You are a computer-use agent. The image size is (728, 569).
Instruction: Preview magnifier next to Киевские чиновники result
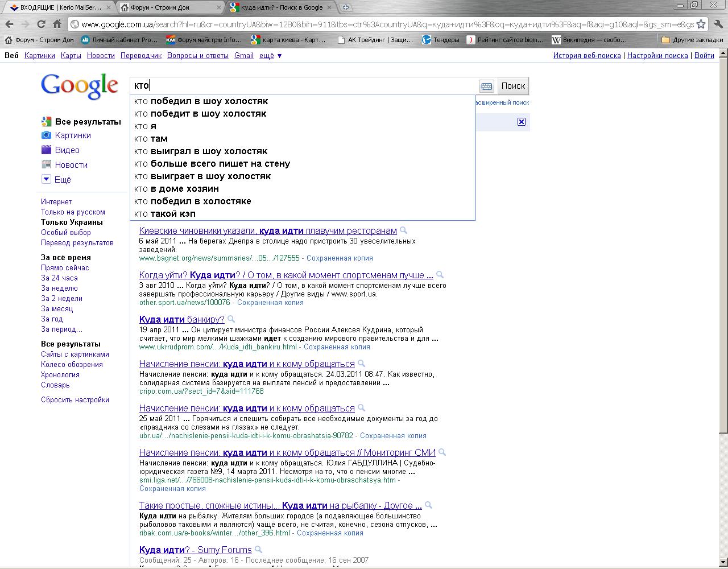tap(404, 230)
